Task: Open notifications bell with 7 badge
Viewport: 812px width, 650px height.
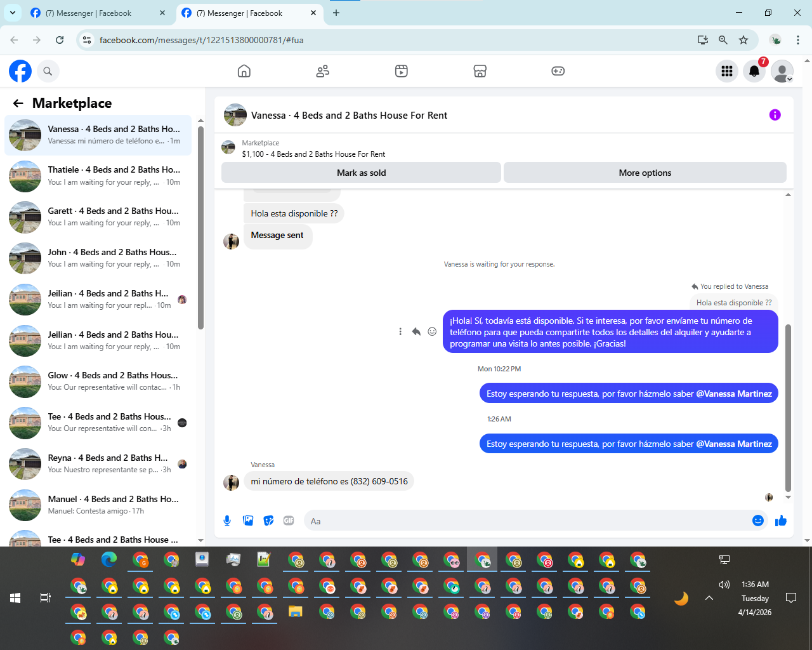Action: (754, 71)
